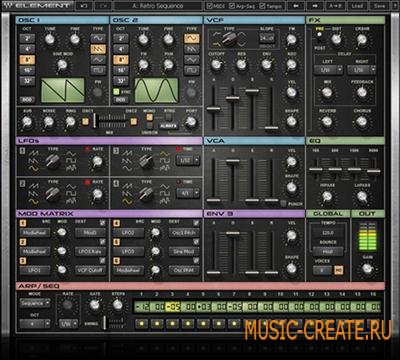This screenshot has height=360, width=400.
Task: Click the LFO 1 type selector knob
Action: 52,161
